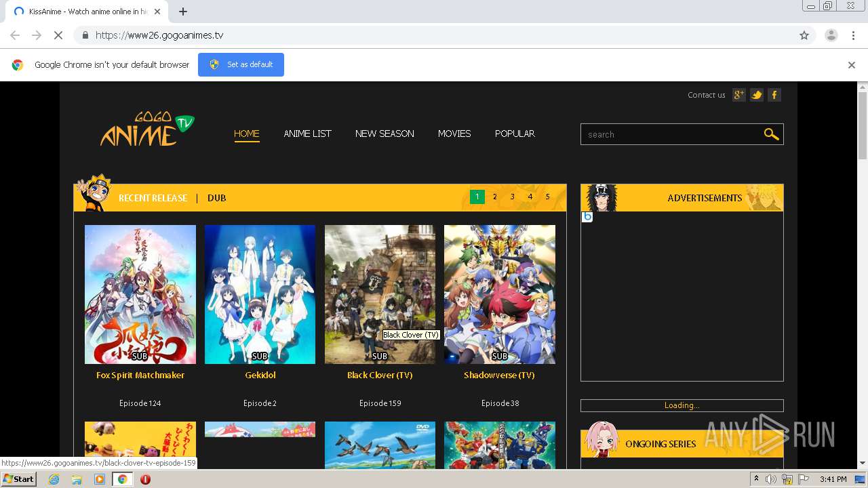The image size is (868, 488).
Task: Go to the HOME menu item
Action: click(x=247, y=134)
